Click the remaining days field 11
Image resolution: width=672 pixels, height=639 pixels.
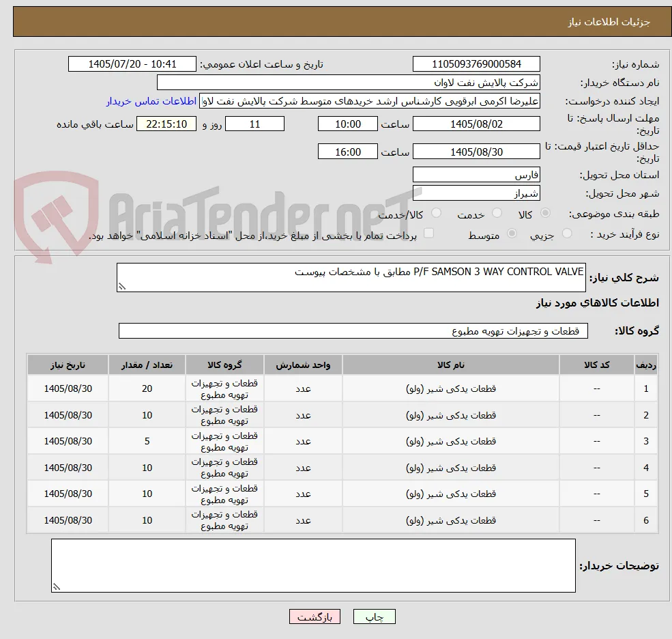click(x=254, y=124)
